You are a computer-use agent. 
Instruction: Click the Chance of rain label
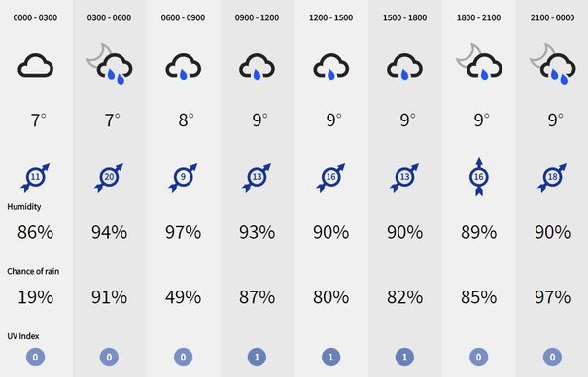(33, 271)
